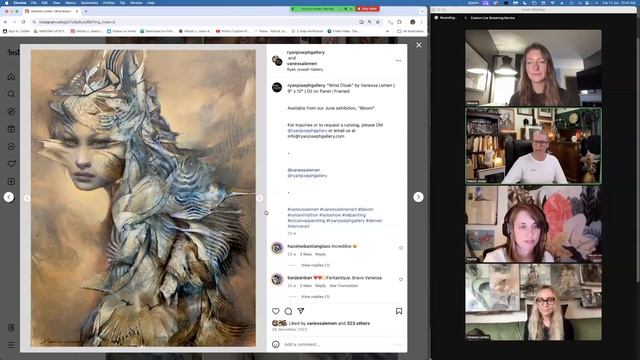This screenshot has height=360, width=640.
Task: Open Notifications heart in the sidebar
Action: click(x=11, y=164)
